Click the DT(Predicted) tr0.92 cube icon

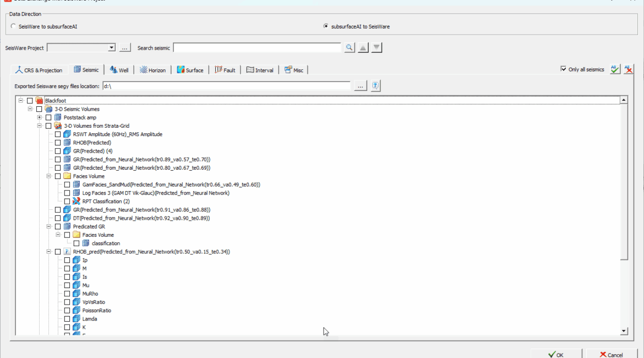pyautogui.click(x=67, y=218)
